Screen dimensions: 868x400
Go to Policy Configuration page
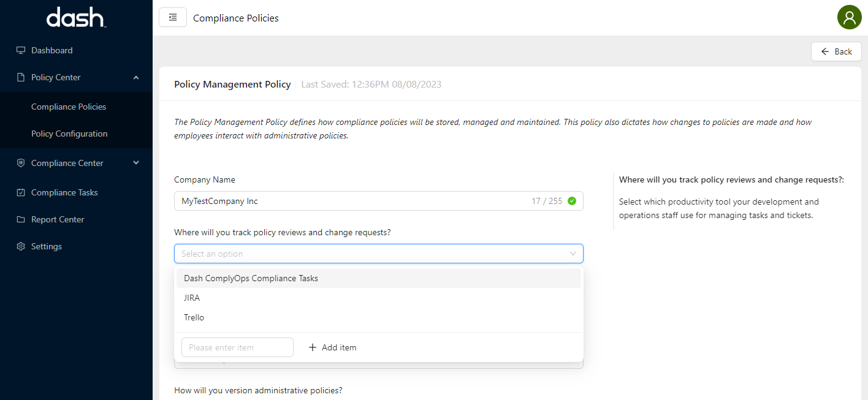click(69, 134)
